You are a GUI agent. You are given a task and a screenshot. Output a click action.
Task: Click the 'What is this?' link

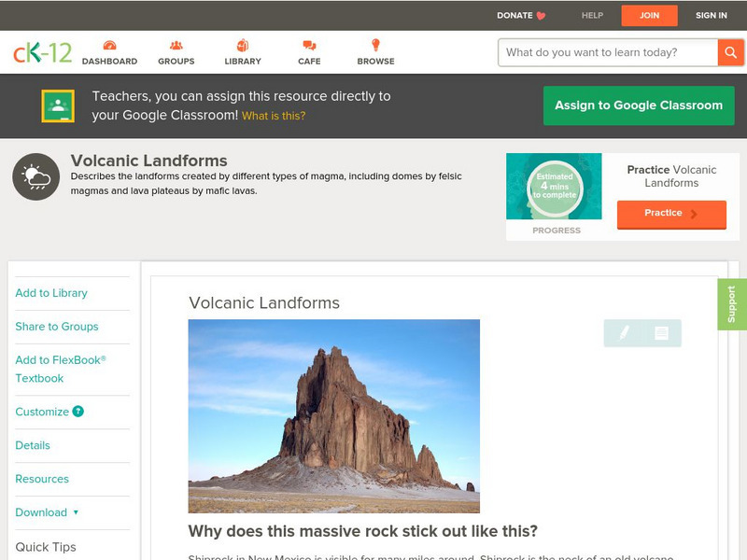(274, 116)
